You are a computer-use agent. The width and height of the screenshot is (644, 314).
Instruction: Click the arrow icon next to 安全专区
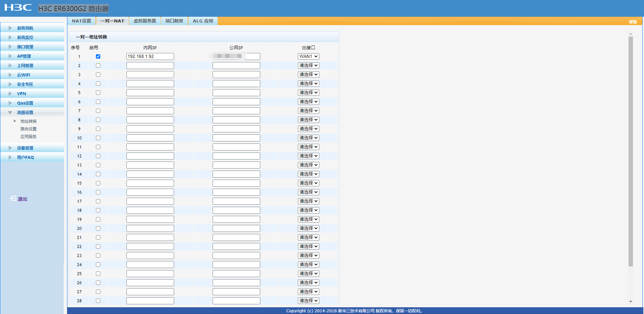[10, 84]
